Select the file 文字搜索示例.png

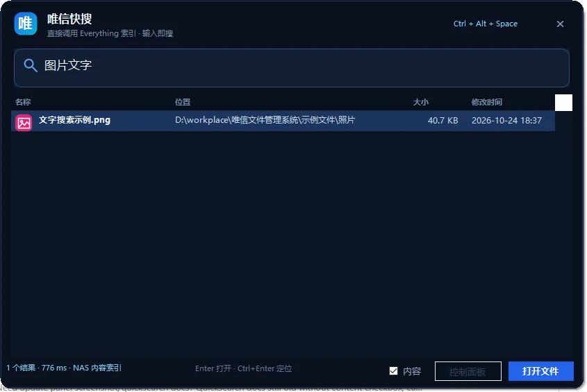pos(74,120)
